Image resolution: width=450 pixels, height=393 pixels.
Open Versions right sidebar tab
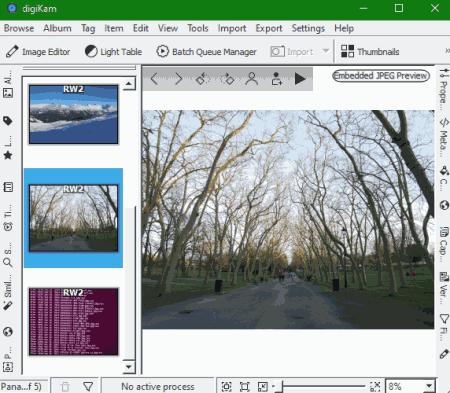pyautogui.click(x=444, y=288)
